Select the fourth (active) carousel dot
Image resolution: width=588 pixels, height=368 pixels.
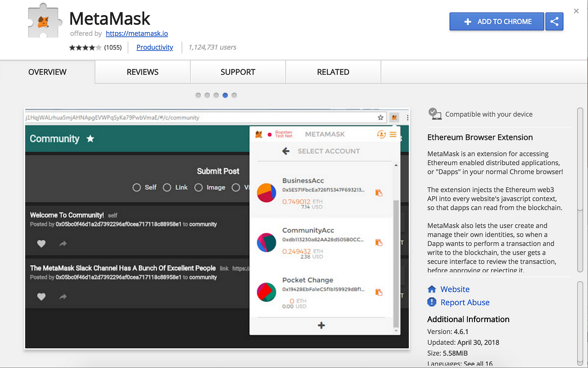[225, 95]
